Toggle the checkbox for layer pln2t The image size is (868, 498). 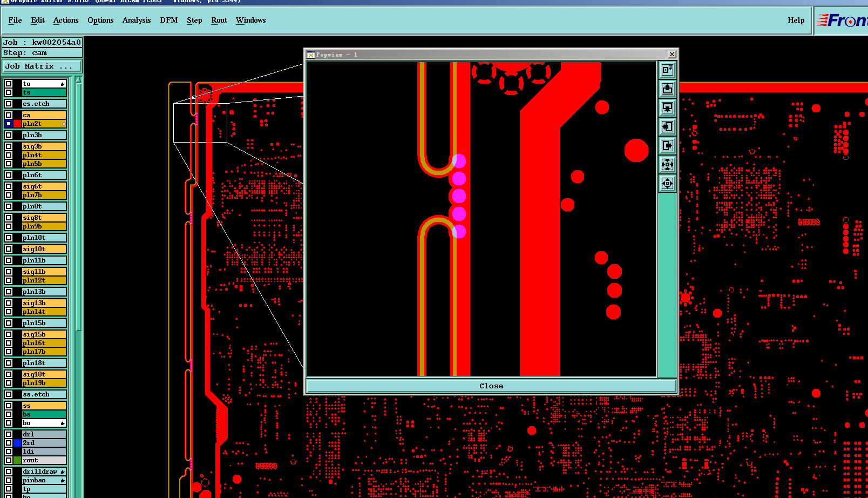[x=9, y=124]
